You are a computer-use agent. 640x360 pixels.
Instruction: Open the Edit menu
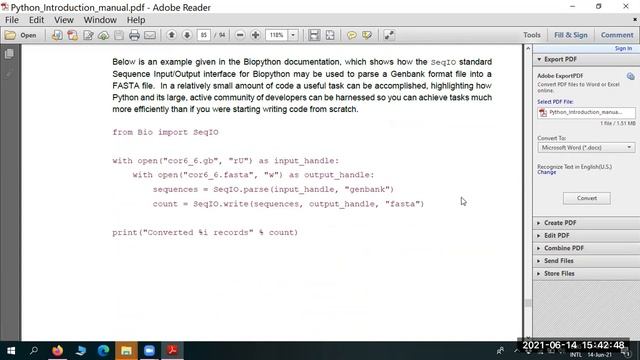(x=36, y=20)
